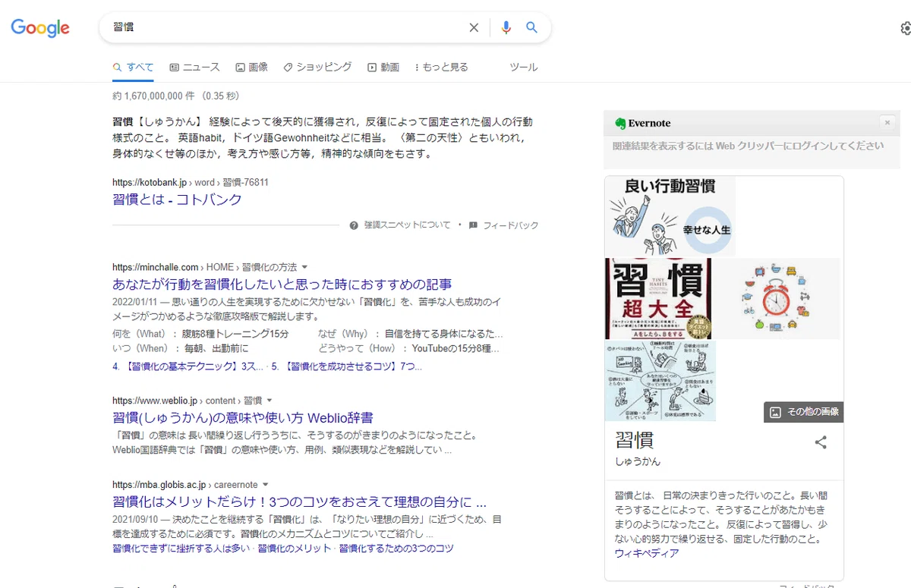Open the Weblio辞書 習慣 result
911x588 pixels.
click(x=243, y=418)
